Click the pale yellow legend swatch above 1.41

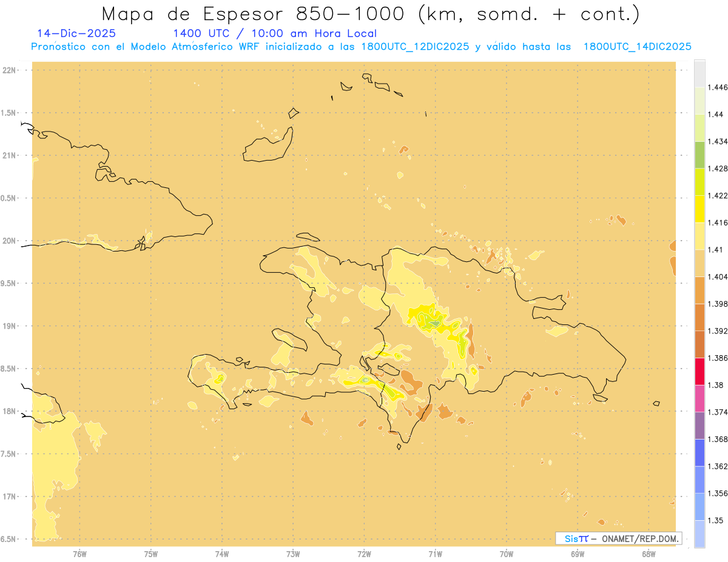pos(699,236)
